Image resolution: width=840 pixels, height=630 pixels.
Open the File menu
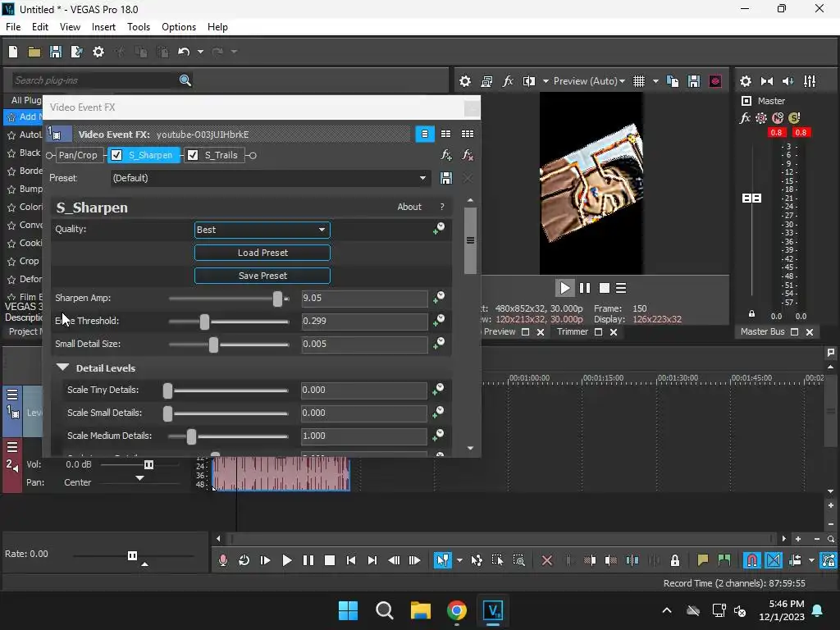[13, 27]
